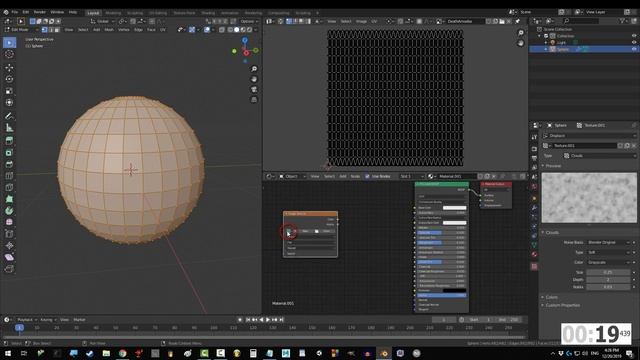
Task: Select the Measure tool
Action: click(9, 128)
